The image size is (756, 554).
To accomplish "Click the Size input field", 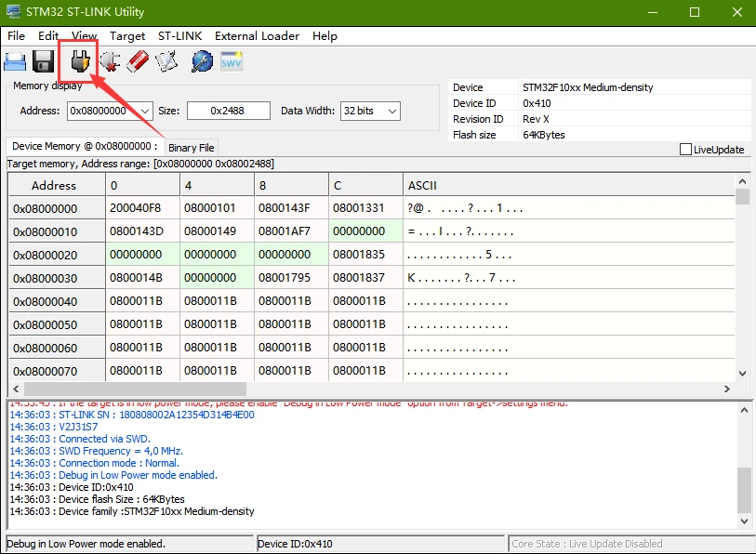I will pyautogui.click(x=229, y=111).
